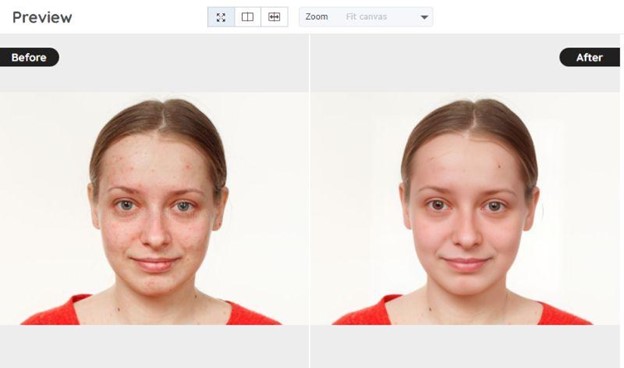Click the Preview heading text
Viewport: 624px width, 368px height.
click(42, 18)
